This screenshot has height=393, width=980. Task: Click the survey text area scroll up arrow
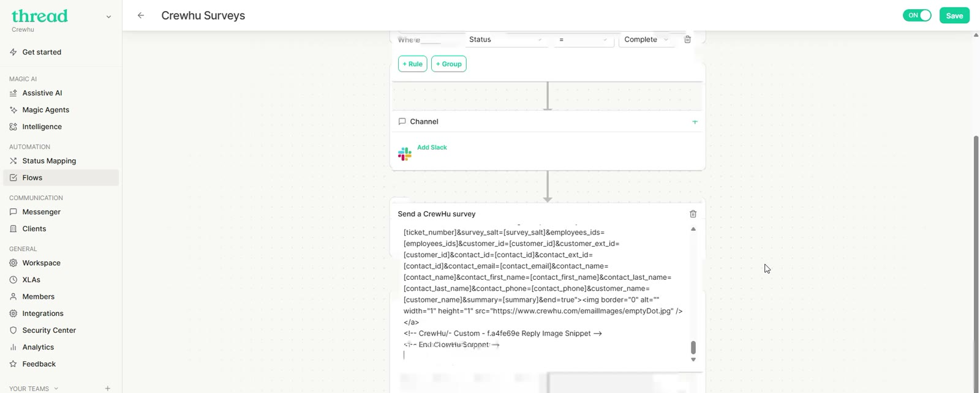(x=693, y=229)
